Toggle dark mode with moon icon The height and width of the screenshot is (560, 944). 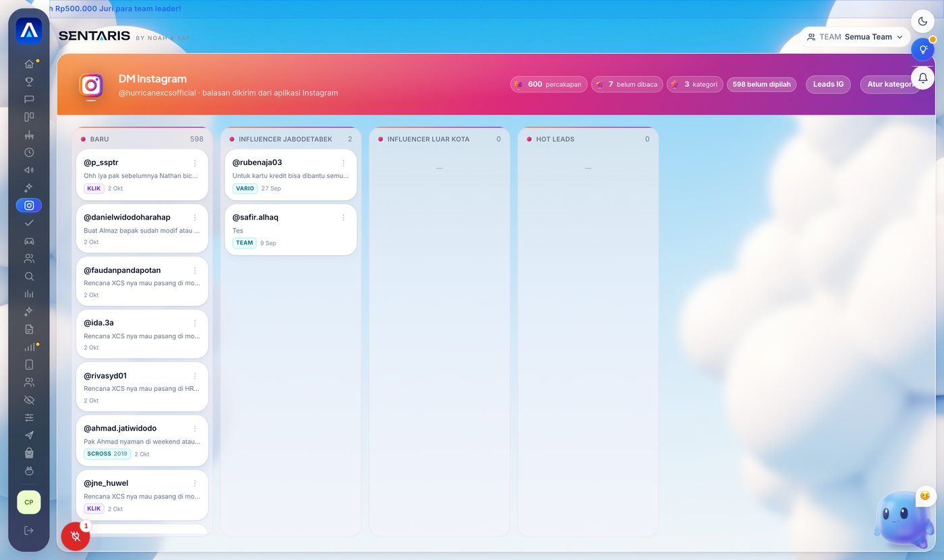pyautogui.click(x=923, y=22)
